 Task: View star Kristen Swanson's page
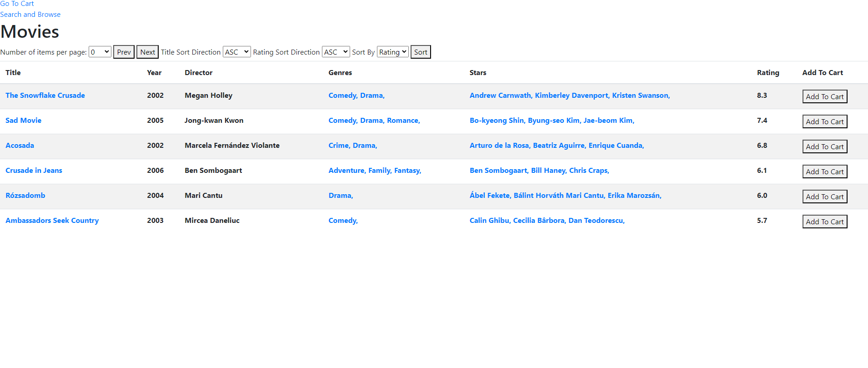[640, 96]
